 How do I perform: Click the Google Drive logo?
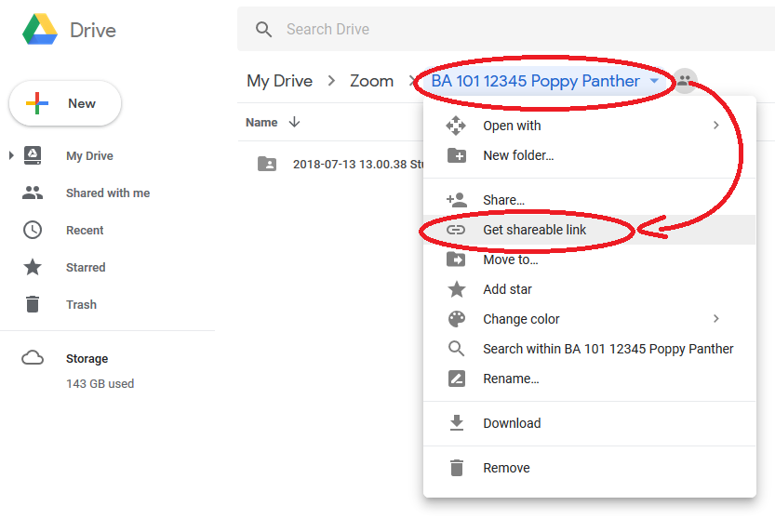(x=40, y=30)
